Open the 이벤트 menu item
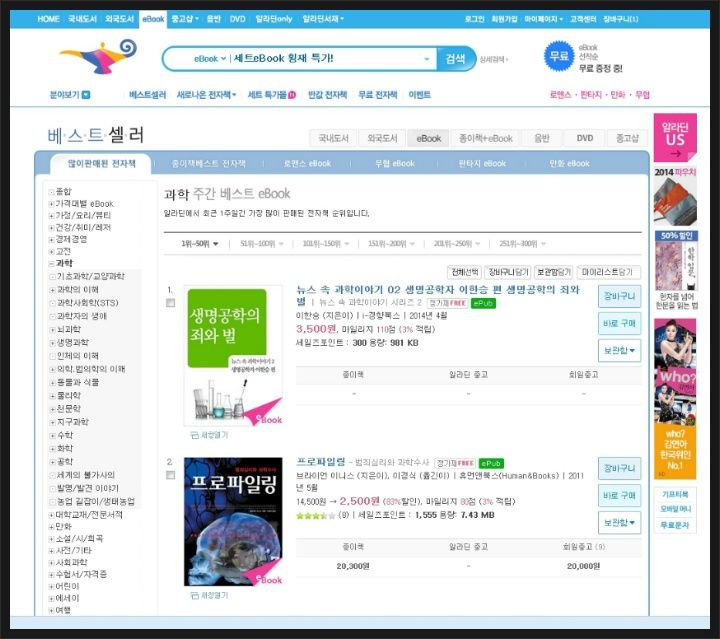720x639 pixels. click(x=420, y=95)
